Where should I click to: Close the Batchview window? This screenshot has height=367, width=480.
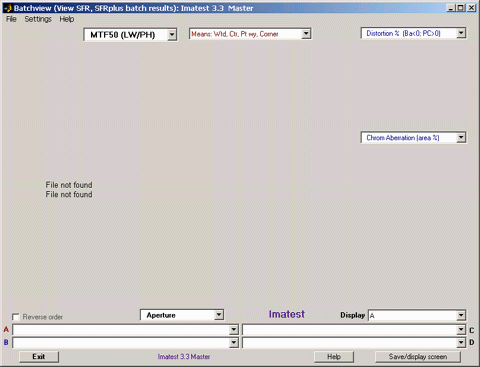(x=471, y=8)
